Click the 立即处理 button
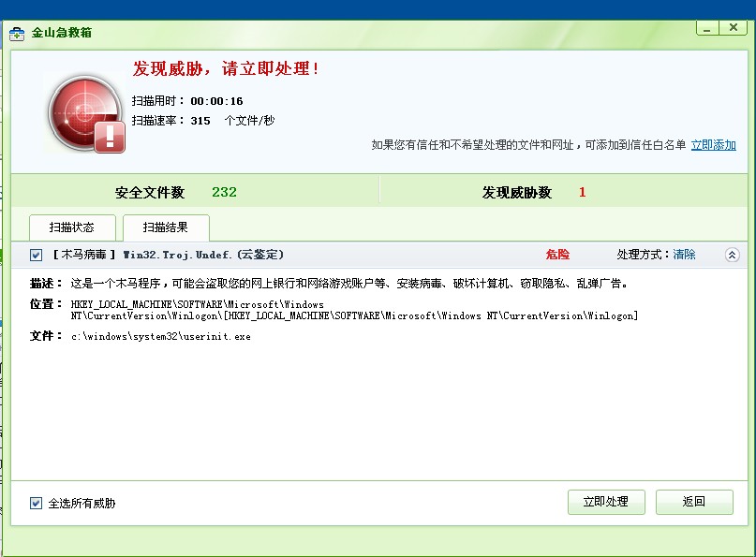 (606, 502)
